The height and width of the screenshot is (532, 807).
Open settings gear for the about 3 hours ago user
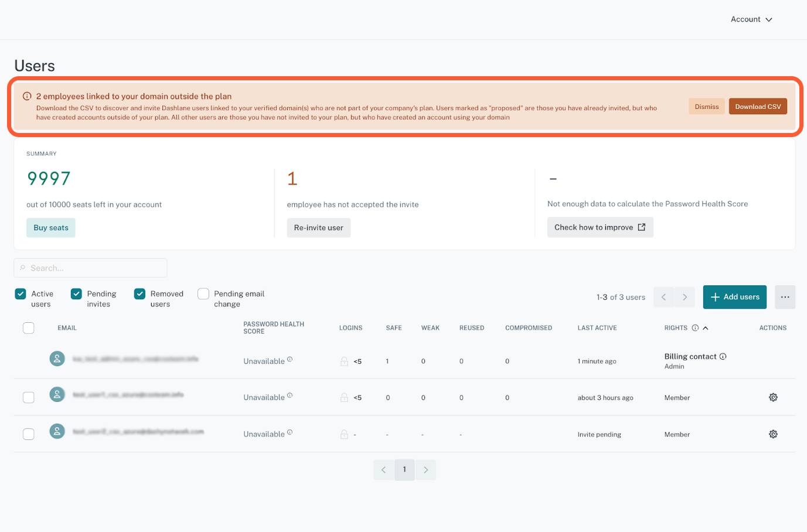tap(773, 397)
